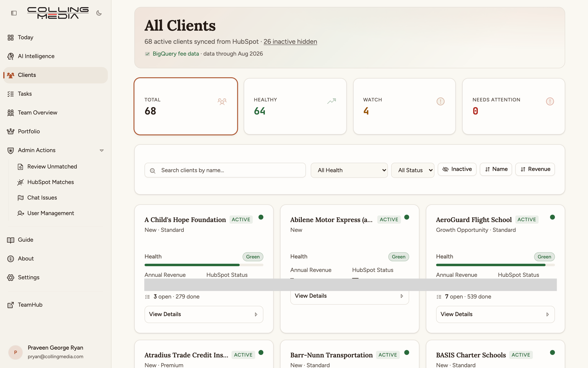The image size is (588, 368).
Task: Select Clients in sidebar
Action: pyautogui.click(x=56, y=75)
